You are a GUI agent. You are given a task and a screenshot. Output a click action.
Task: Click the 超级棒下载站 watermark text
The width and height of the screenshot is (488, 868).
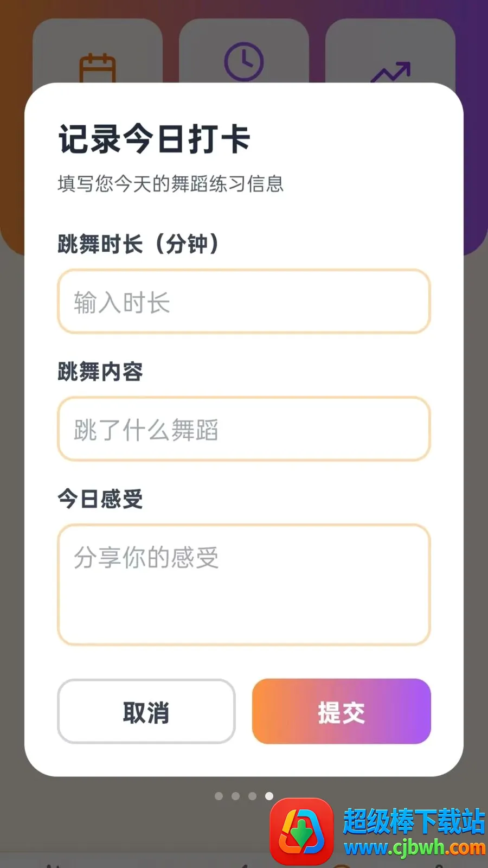click(414, 821)
